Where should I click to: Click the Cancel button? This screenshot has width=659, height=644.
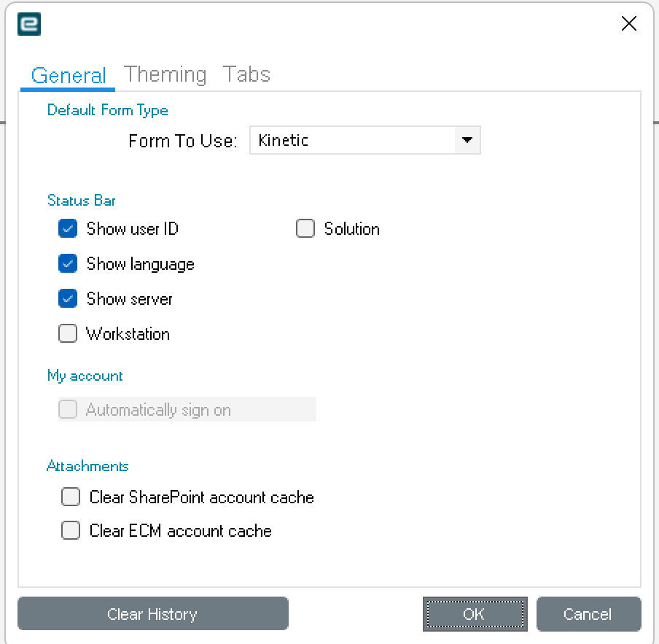(x=588, y=614)
